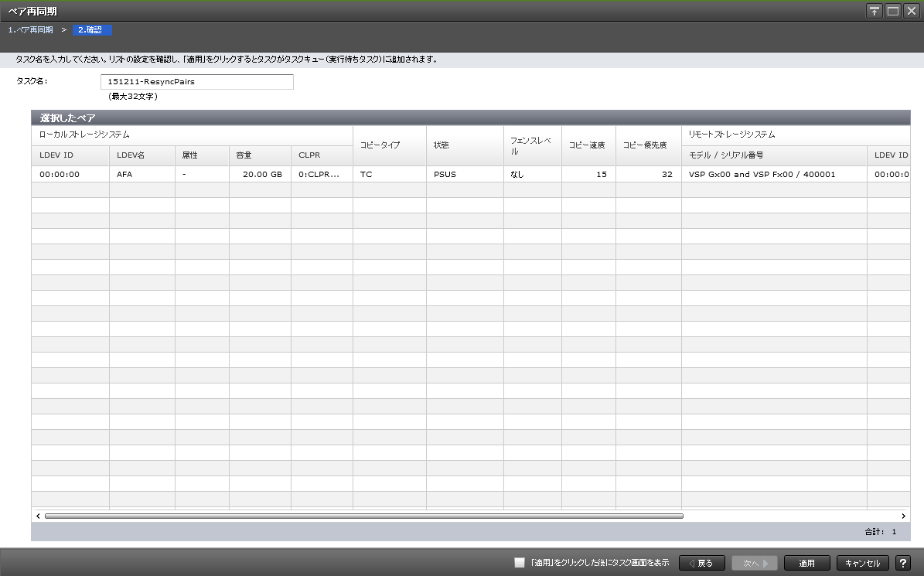Sort by コピータイプ column header
924x576 pixels.
click(389, 145)
